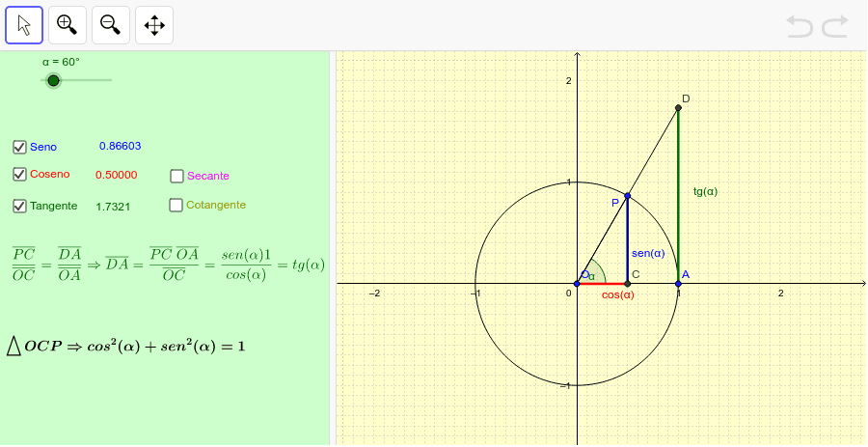
Task: Click point P on the circle
Action: (x=627, y=196)
